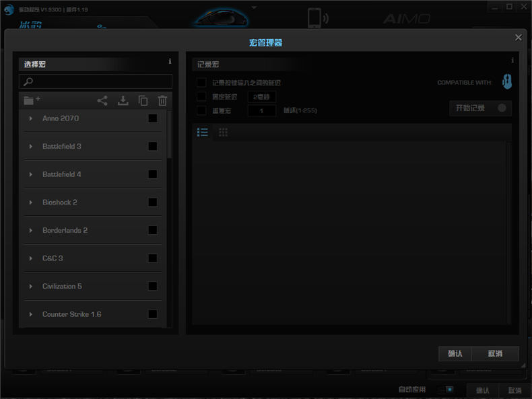Image resolution: width=532 pixels, height=399 pixels.
Task: Open the dropdown arrow above mouse image
Action: (254, 7)
